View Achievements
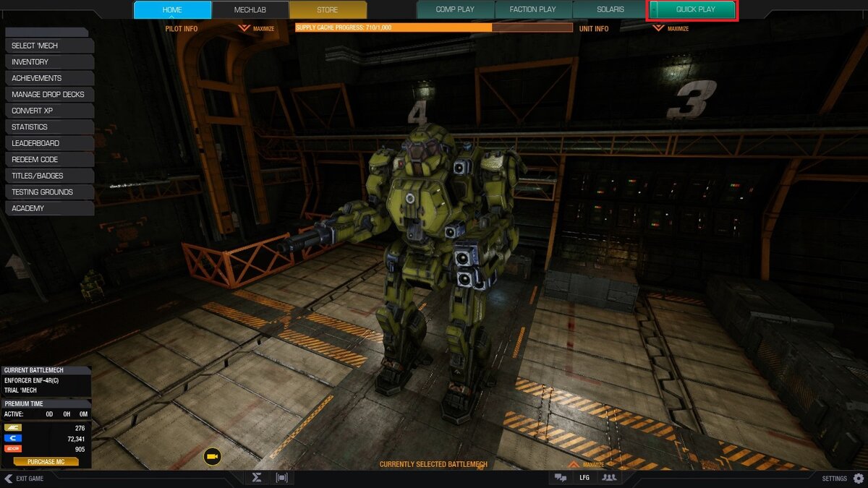 [x=49, y=78]
